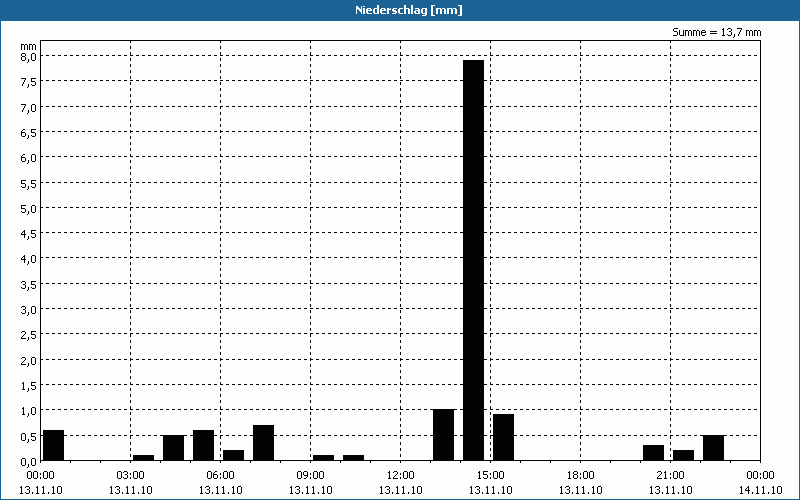This screenshot has height=500, width=800.
Task: Click the small bar just right of the 03:00 gridline
Action: click(x=143, y=458)
